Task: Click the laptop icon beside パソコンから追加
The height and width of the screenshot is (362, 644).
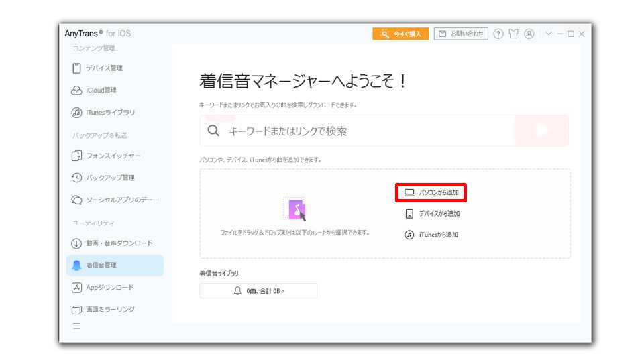Action: [409, 192]
